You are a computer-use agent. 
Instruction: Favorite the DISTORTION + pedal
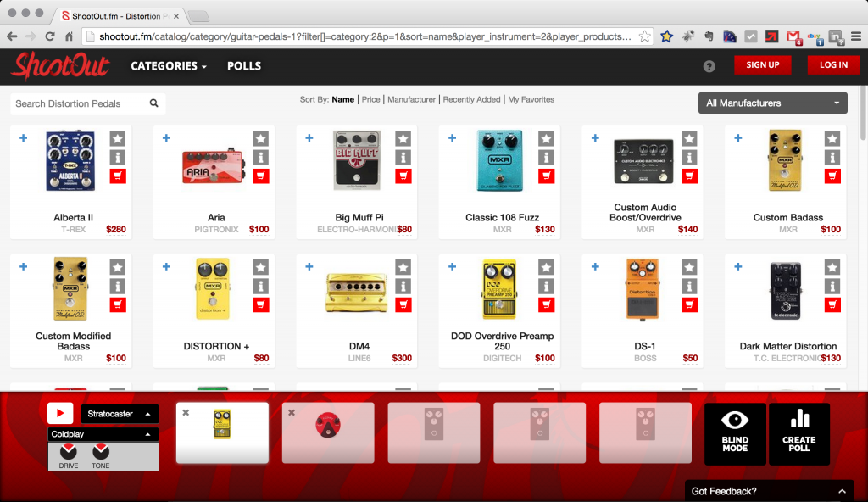[x=261, y=267]
